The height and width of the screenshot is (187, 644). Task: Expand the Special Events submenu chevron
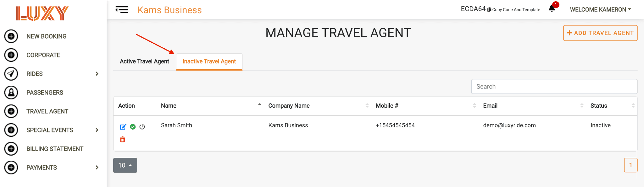(97, 130)
